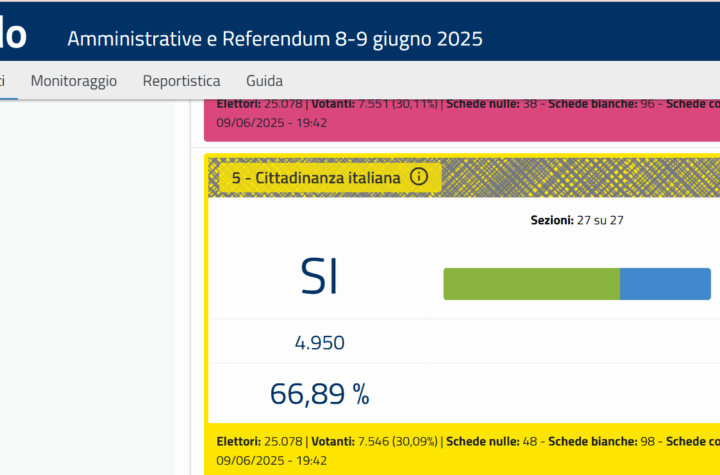Open the Guida menu
720x475 pixels.
tap(264, 81)
